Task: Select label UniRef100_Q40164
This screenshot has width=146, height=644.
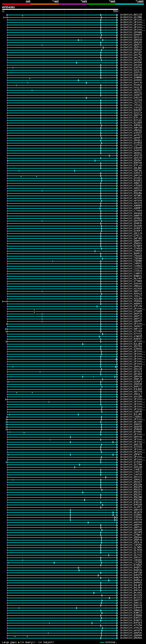Action: point(131,65)
